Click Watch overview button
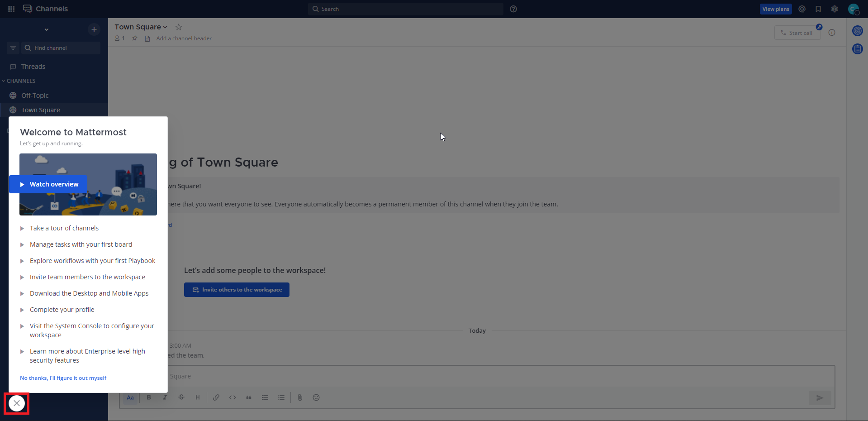 (48, 184)
